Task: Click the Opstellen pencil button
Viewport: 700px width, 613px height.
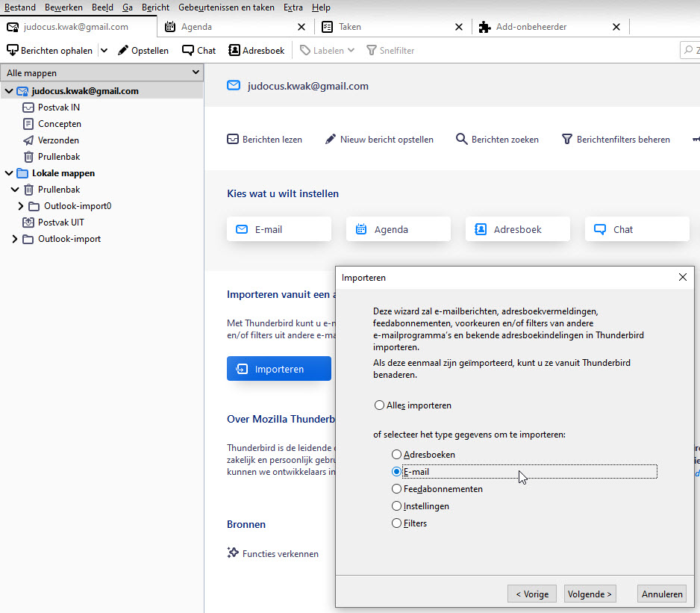Action: (143, 51)
